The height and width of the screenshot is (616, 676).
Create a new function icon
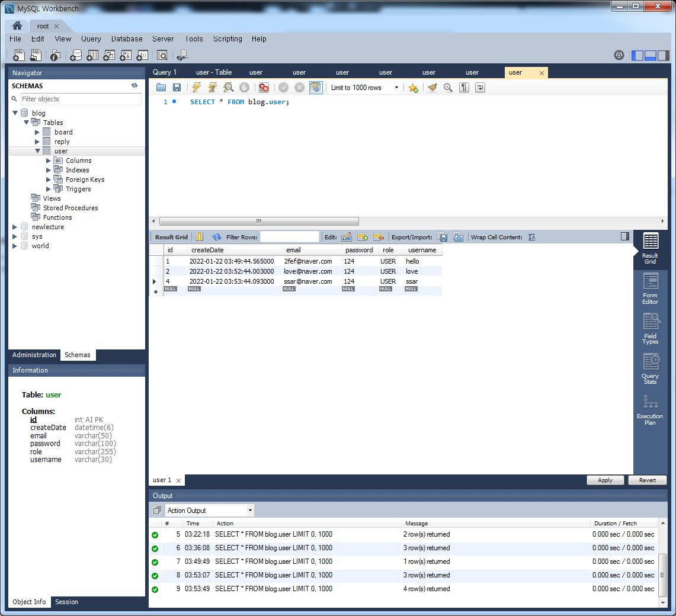tap(142, 54)
